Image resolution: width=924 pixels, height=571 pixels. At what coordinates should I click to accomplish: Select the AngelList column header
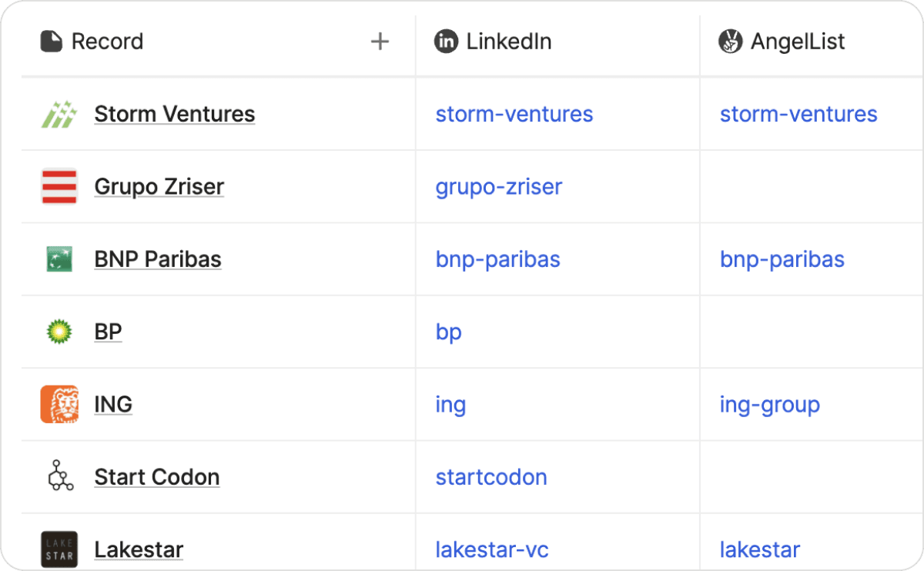click(797, 42)
